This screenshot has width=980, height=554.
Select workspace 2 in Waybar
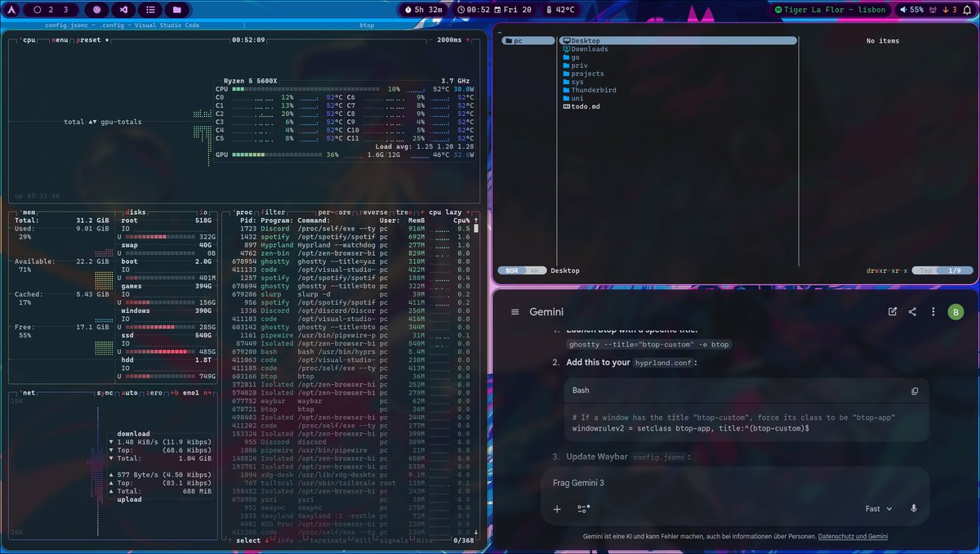[52, 10]
